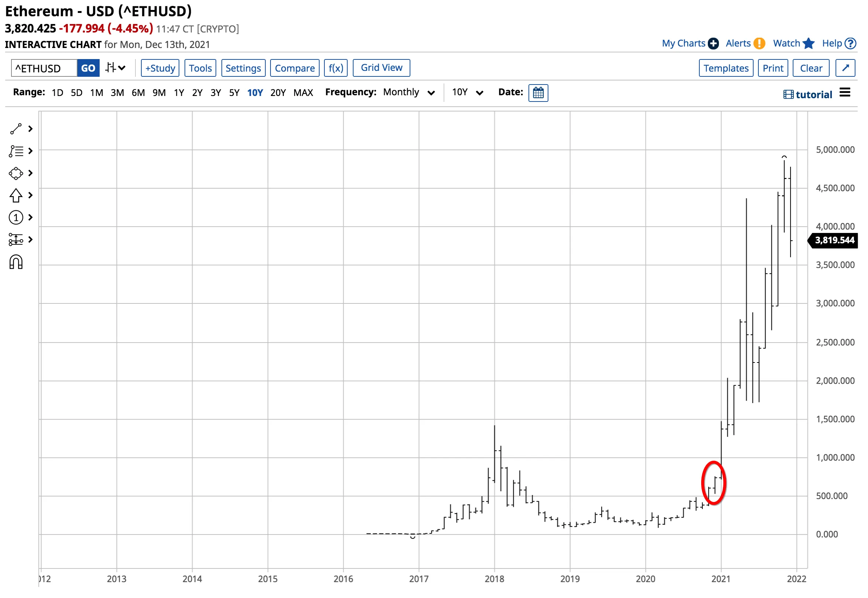
Task: Select the 9M range
Action: coord(159,93)
